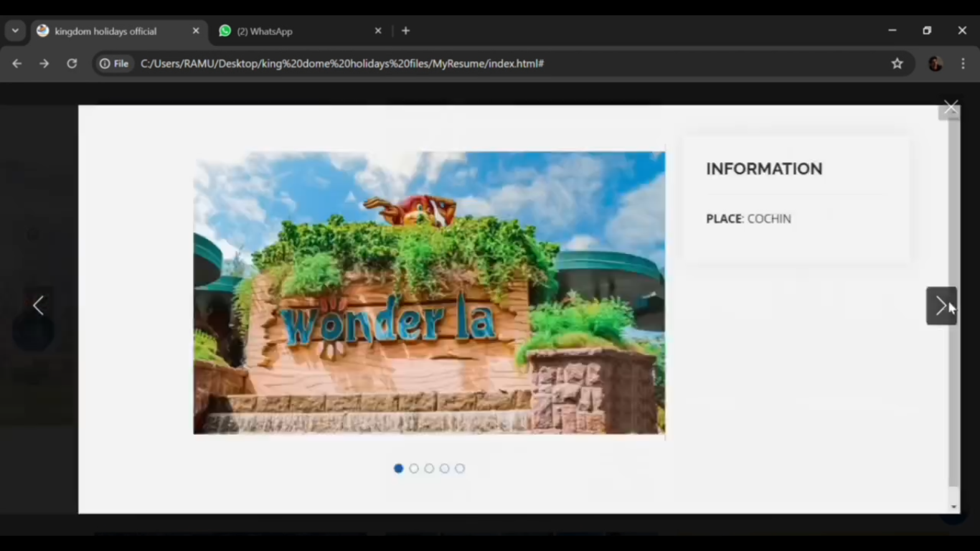Bookmark this page with the star

pyautogui.click(x=897, y=63)
